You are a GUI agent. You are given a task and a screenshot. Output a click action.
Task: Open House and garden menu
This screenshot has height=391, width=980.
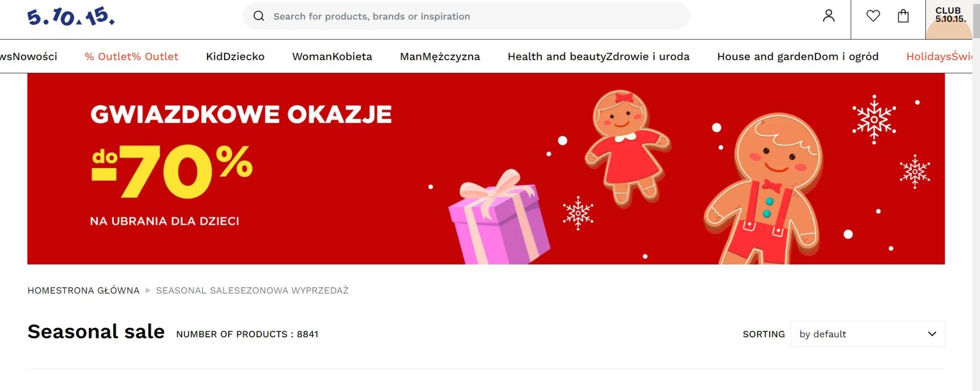(797, 57)
